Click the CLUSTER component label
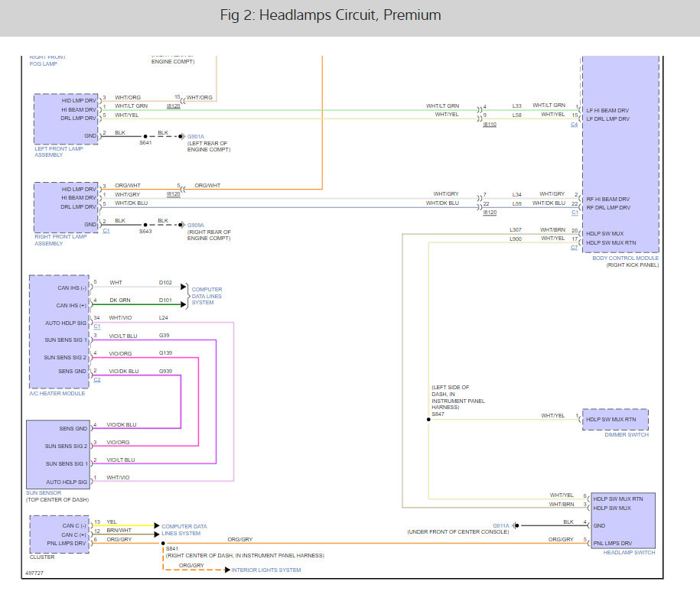The width and height of the screenshot is (700, 601). [x=42, y=557]
